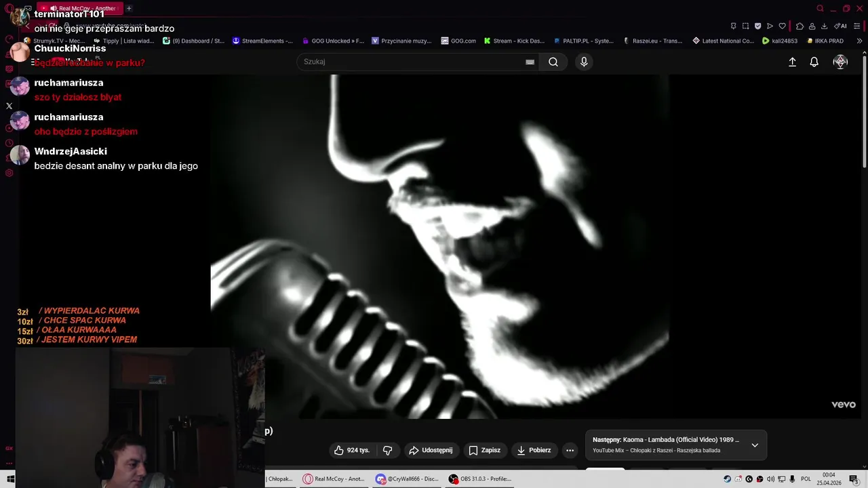Click the vevo logo on video
Image resolution: width=868 pixels, height=488 pixels.
click(x=844, y=405)
